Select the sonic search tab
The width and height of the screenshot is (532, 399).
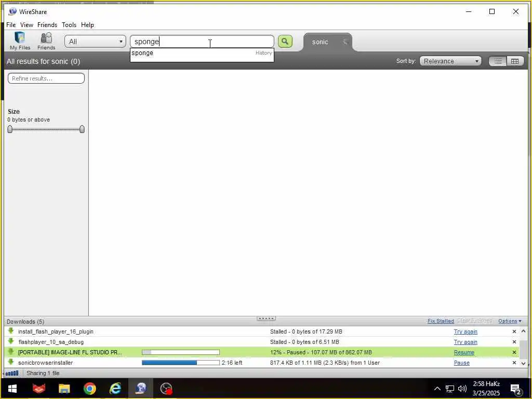[x=320, y=42]
